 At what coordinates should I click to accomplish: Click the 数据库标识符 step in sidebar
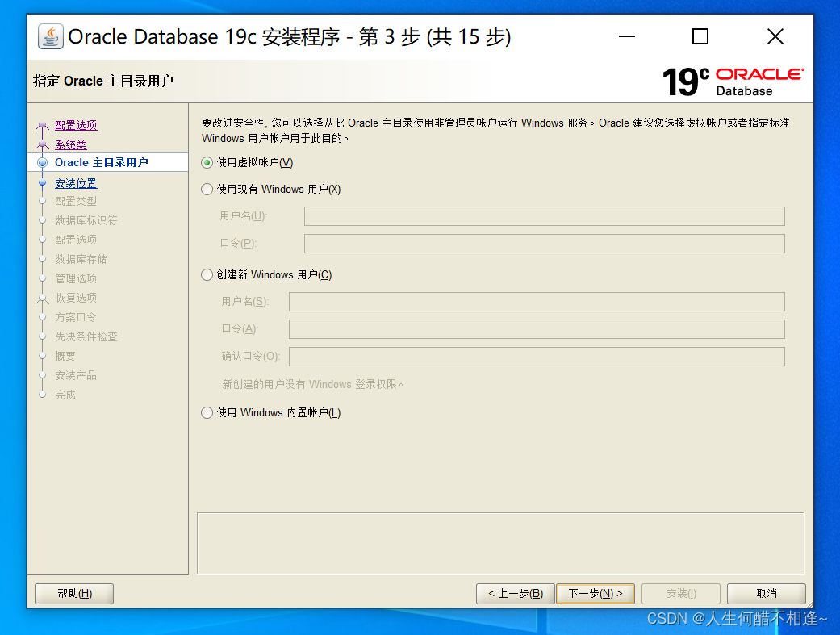86,221
